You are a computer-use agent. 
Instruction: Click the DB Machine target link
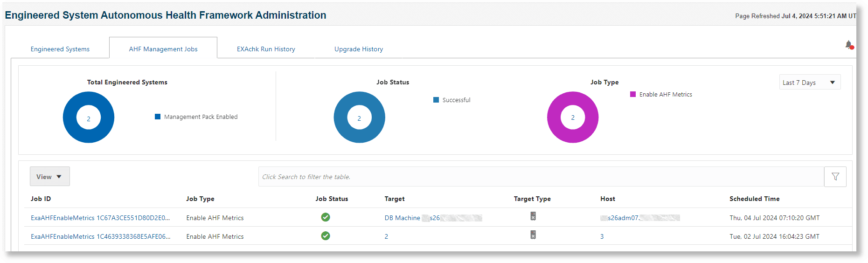tap(403, 218)
